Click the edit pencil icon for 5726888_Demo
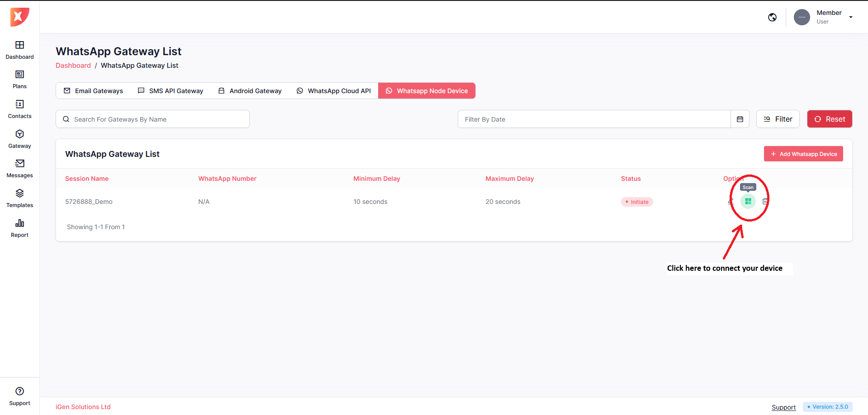 pyautogui.click(x=731, y=201)
